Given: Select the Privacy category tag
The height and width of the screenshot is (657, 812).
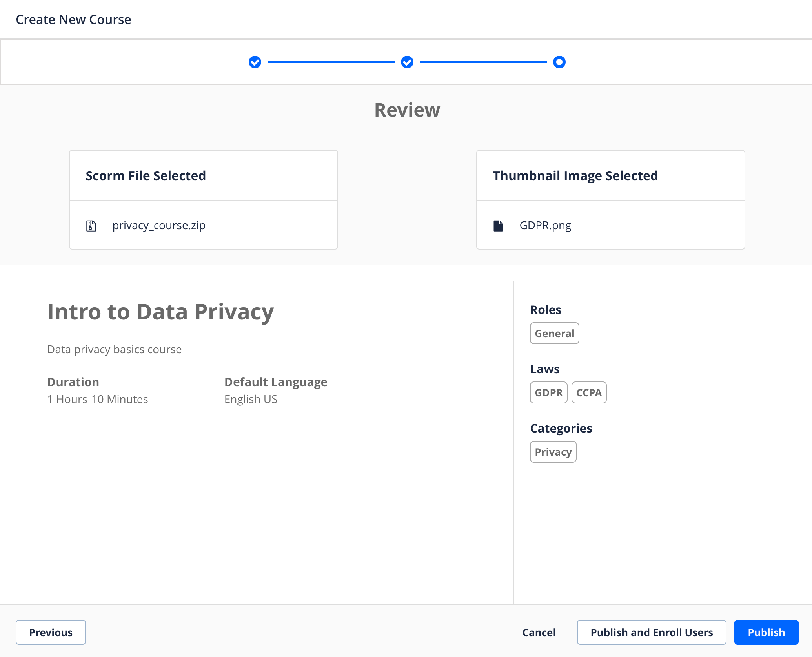Looking at the screenshot, I should (x=553, y=452).
